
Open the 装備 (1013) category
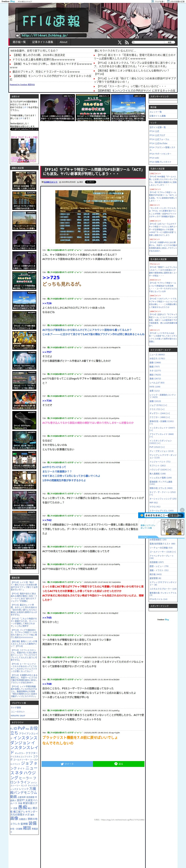pos(155,401)
